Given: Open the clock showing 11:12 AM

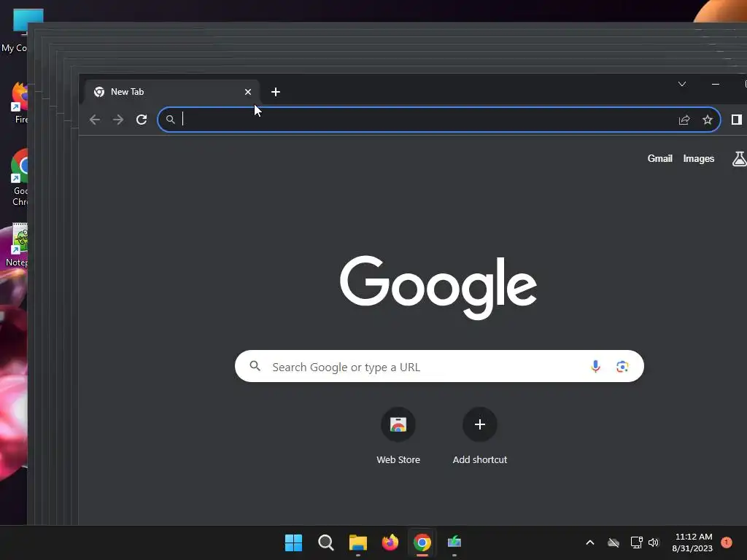Looking at the screenshot, I should coord(692,542).
